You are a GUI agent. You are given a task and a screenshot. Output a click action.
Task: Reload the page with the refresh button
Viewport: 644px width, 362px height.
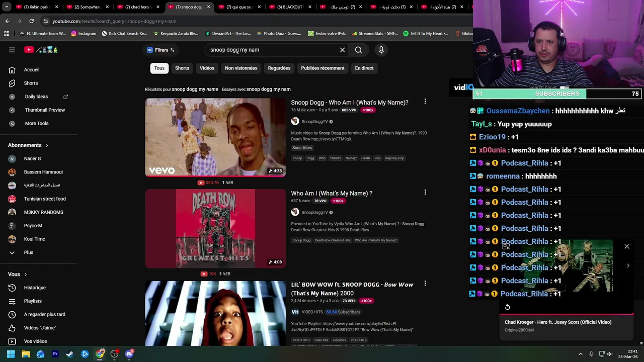tap(31, 21)
